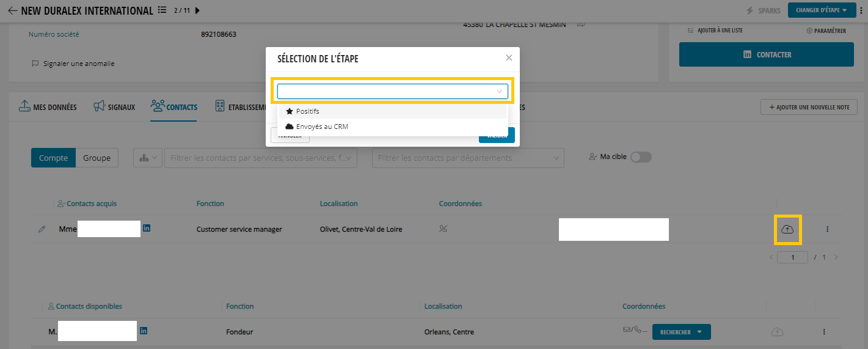Click the Contacts tab people icon

(x=158, y=106)
